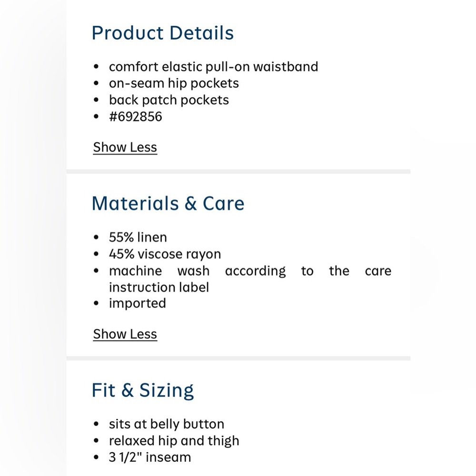Click the divider below Product Details section
The image size is (476, 476).
[x=238, y=171]
